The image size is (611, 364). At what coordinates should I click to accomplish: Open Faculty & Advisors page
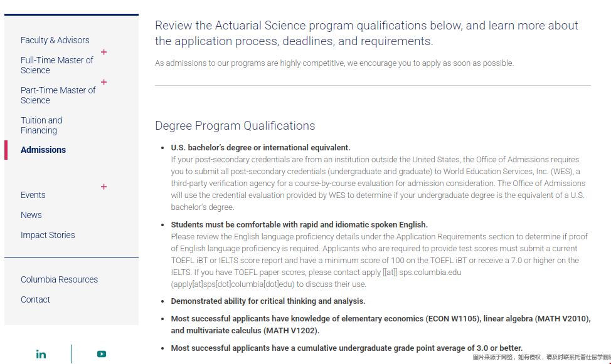pyautogui.click(x=55, y=40)
